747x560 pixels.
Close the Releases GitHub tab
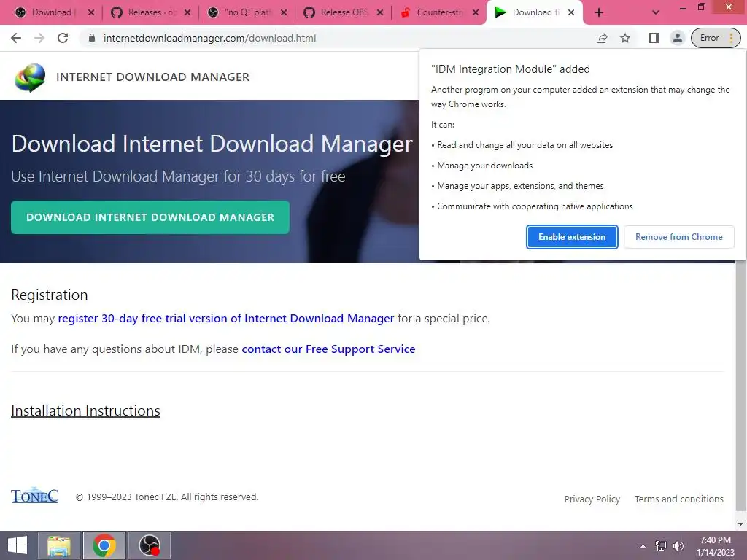click(187, 13)
